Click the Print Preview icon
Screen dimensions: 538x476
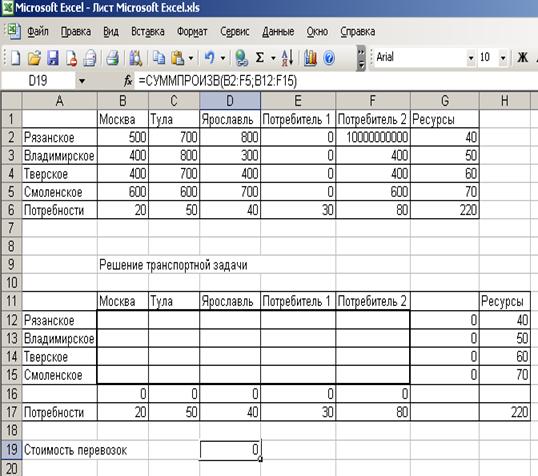tap(90, 58)
